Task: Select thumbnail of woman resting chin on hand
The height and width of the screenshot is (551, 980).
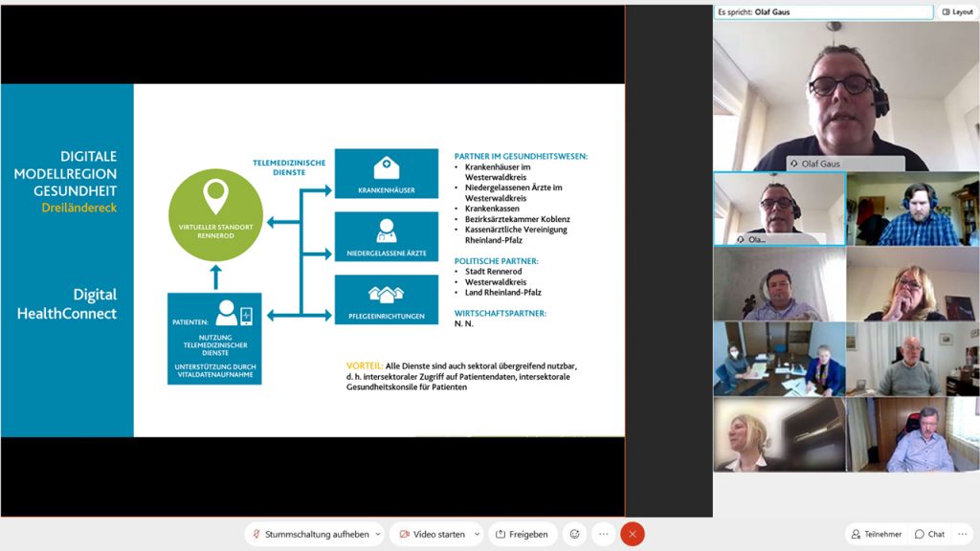Action: click(913, 283)
